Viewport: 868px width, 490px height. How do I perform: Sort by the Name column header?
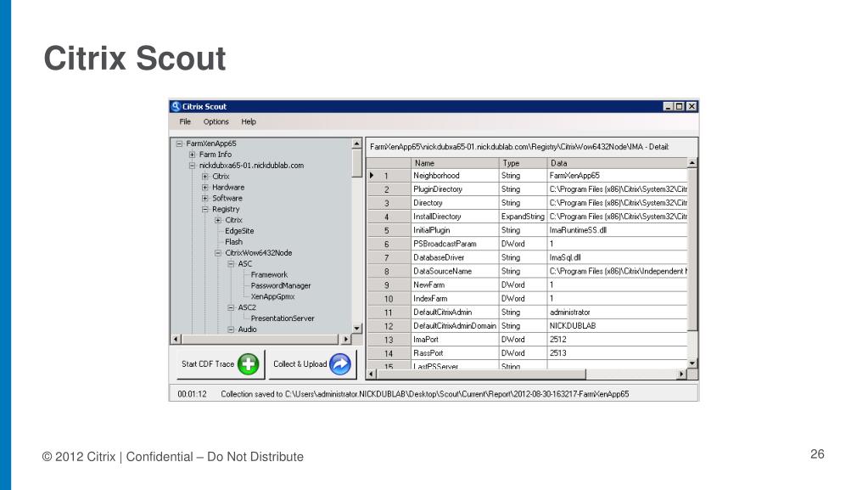455,163
